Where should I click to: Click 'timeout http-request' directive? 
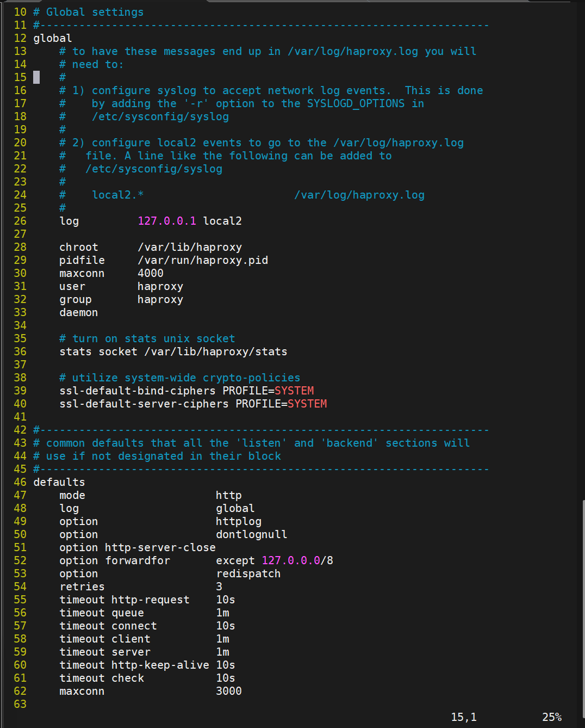click(125, 600)
